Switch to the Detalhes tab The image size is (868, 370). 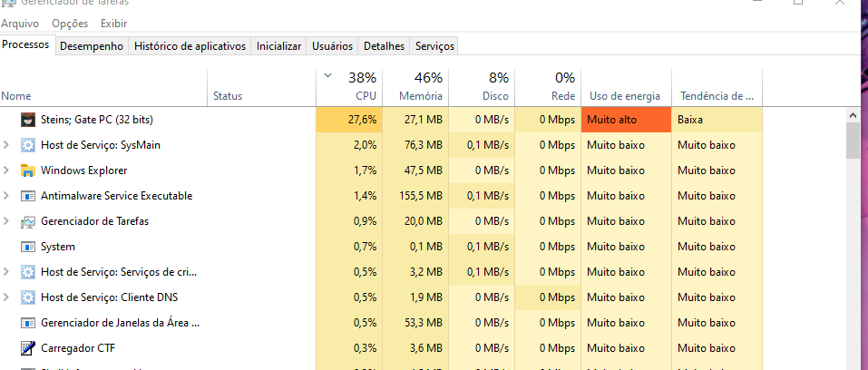[385, 46]
